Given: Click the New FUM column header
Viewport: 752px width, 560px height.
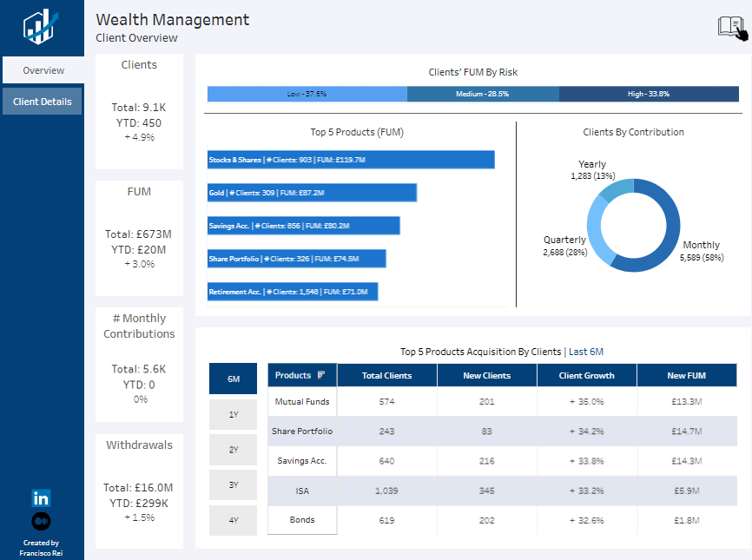Looking at the screenshot, I should click(687, 375).
